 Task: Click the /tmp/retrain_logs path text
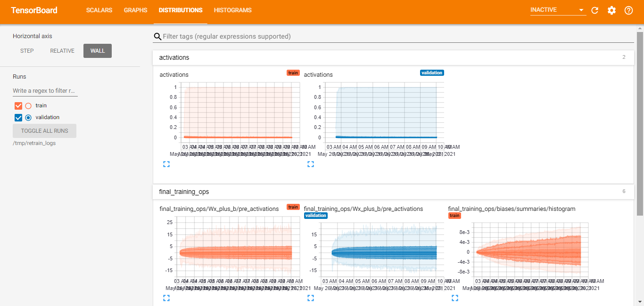coord(34,143)
